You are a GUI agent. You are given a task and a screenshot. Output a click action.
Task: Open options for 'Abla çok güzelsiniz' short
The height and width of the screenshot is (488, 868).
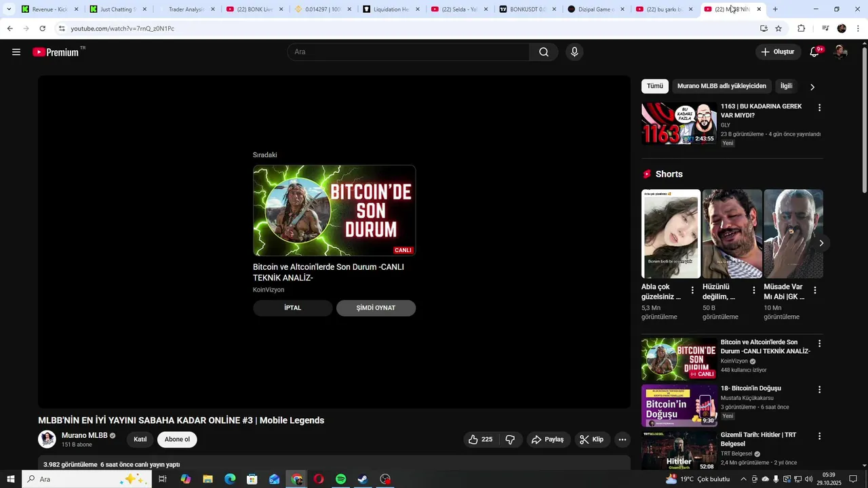pos(692,290)
